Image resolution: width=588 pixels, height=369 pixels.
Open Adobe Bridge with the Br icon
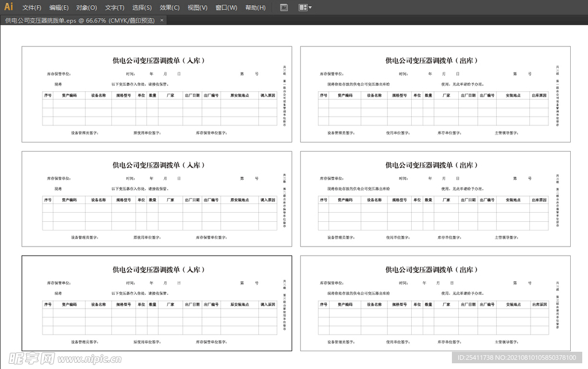pos(284,7)
